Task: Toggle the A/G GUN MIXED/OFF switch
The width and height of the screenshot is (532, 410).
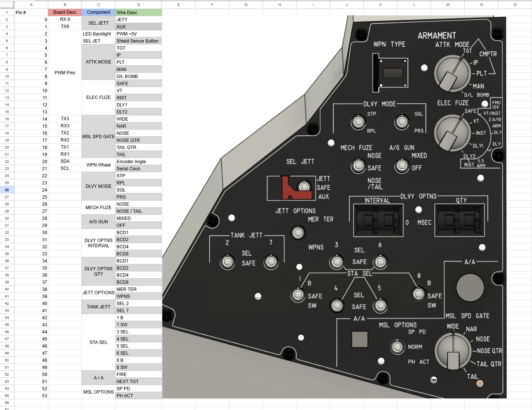Action: [402, 165]
